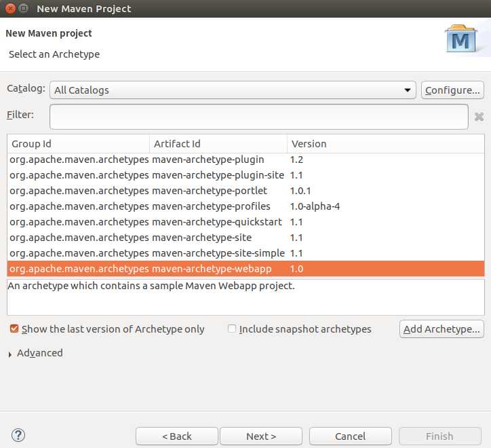
Task: Go back with the < Back button
Action: click(177, 436)
